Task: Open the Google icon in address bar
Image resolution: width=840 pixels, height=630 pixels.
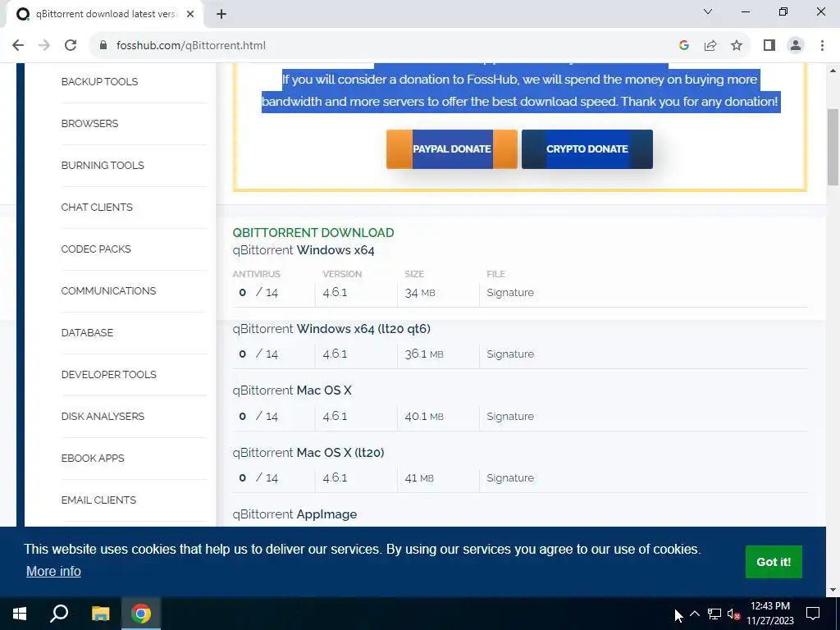Action: (683, 46)
